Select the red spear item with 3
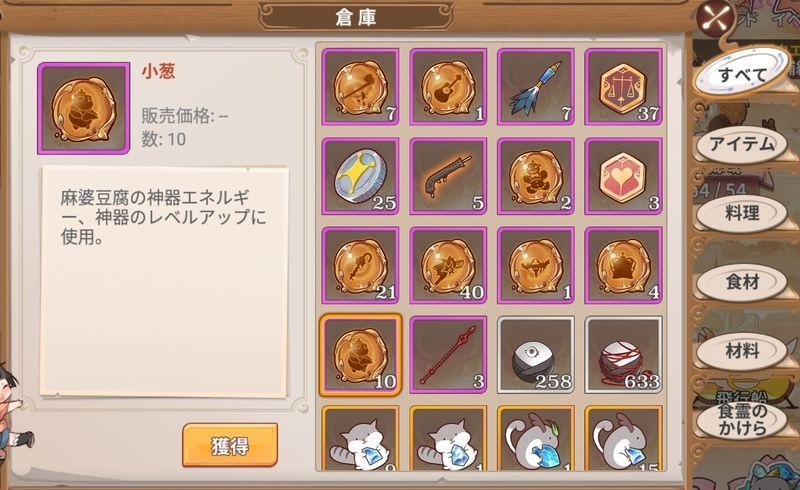Viewport: 800px width, 490px height. click(448, 355)
